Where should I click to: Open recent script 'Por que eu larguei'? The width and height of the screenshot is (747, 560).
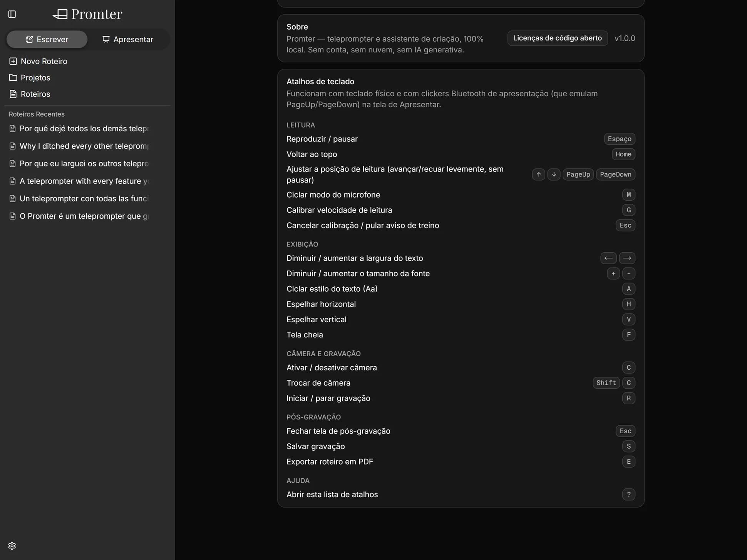coord(79,164)
